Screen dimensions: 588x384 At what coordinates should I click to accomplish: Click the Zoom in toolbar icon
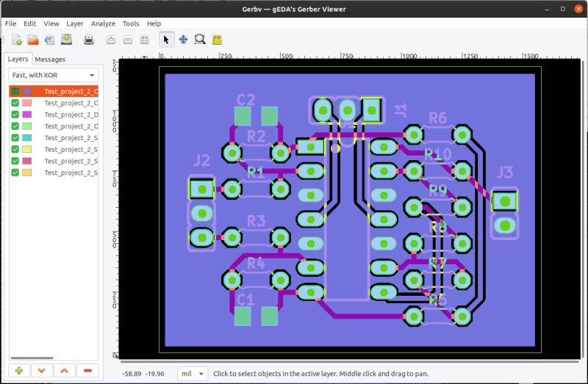pos(111,40)
